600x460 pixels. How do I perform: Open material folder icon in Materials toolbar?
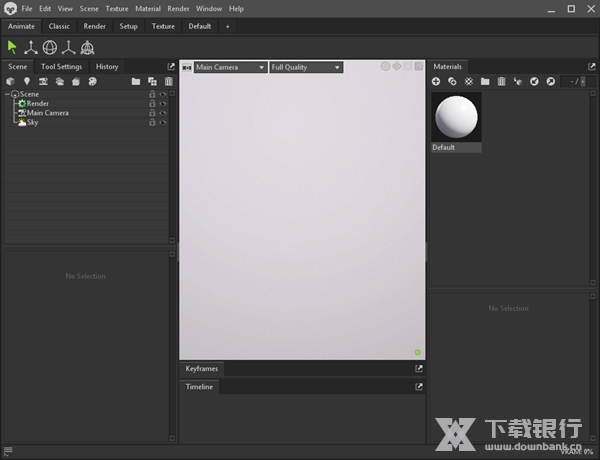tap(485, 81)
